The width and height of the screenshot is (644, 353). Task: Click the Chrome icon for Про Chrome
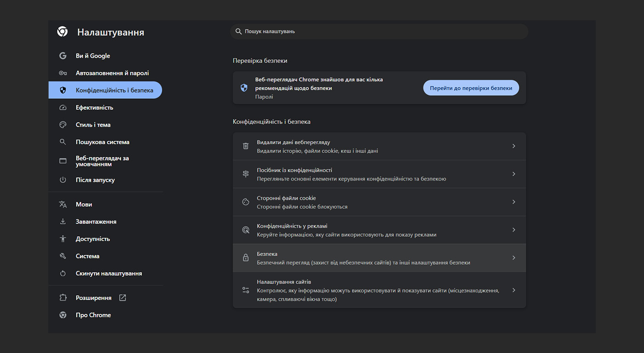click(63, 315)
